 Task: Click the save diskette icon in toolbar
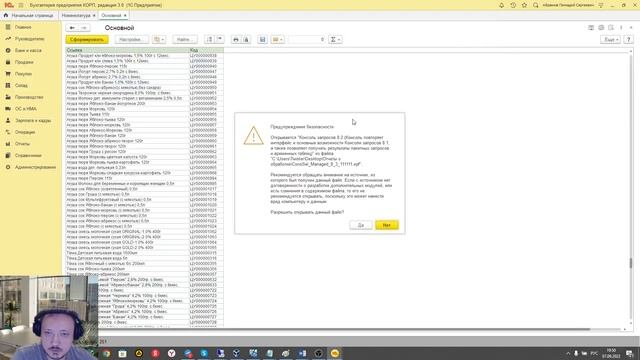(x=262, y=40)
